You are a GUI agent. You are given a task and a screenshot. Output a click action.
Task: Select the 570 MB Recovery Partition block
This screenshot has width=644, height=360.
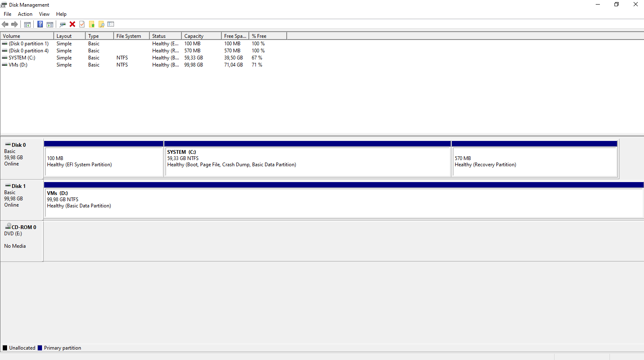pos(535,159)
